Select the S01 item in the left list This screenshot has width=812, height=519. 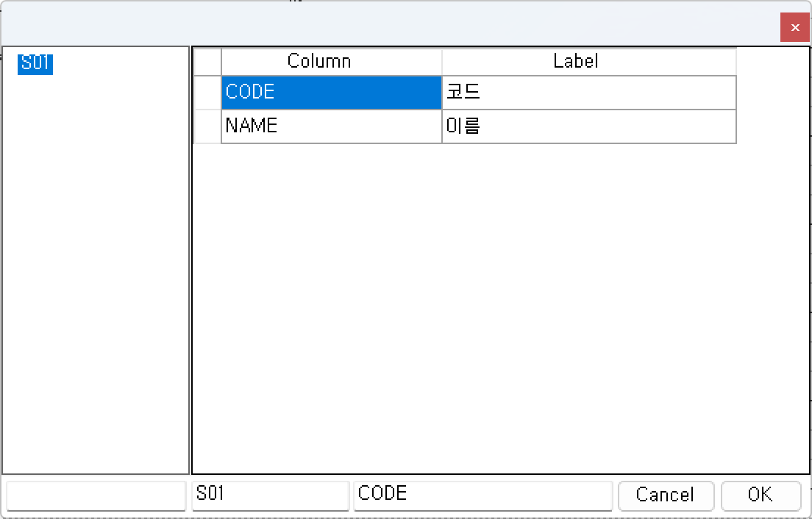[x=35, y=63]
